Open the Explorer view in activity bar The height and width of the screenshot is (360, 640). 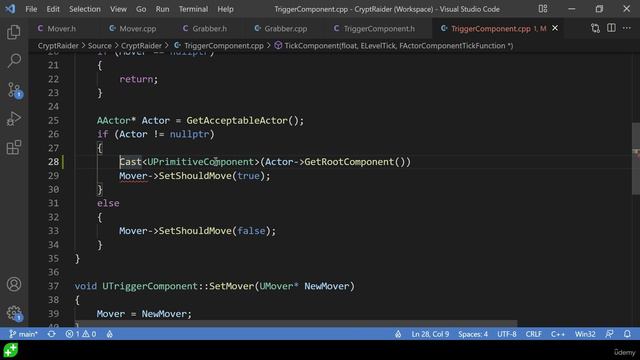tap(13, 32)
